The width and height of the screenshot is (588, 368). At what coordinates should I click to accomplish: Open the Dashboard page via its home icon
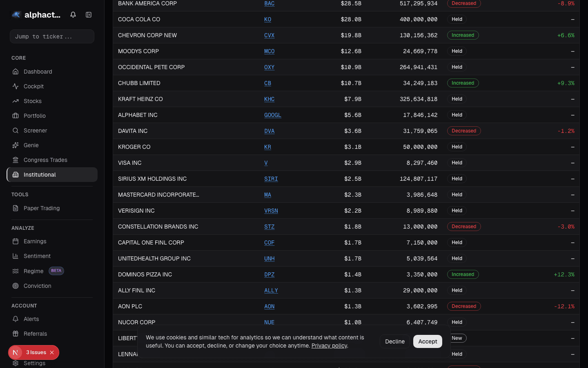[16, 72]
